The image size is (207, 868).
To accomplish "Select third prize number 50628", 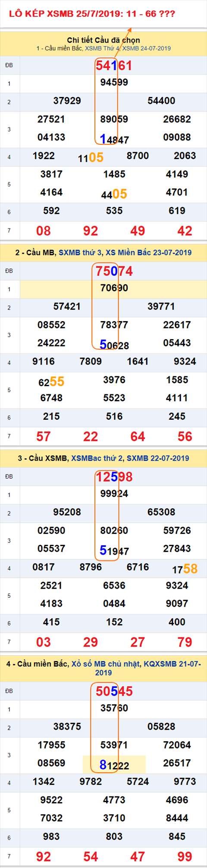I will [114, 344].
